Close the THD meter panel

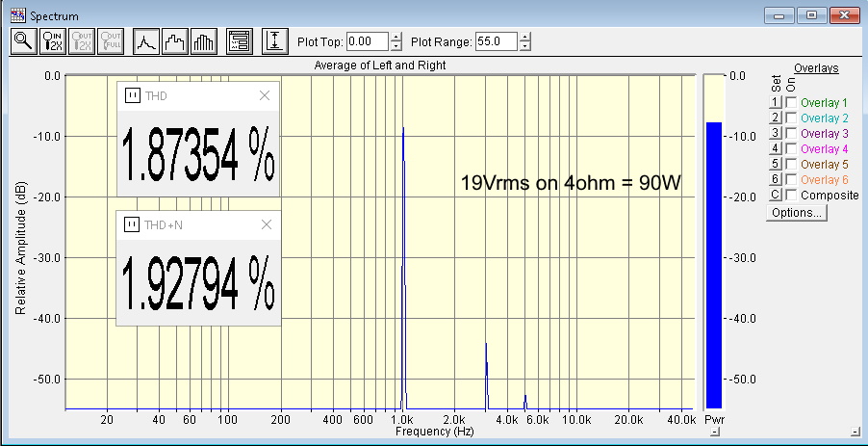[266, 95]
